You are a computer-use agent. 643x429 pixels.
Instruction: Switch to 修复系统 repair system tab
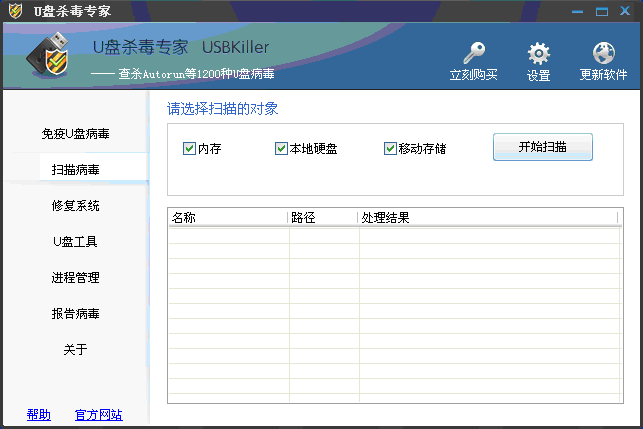coord(76,205)
